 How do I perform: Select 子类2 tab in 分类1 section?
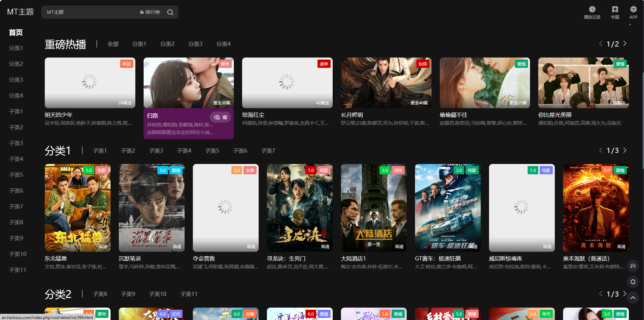pyautogui.click(x=128, y=151)
